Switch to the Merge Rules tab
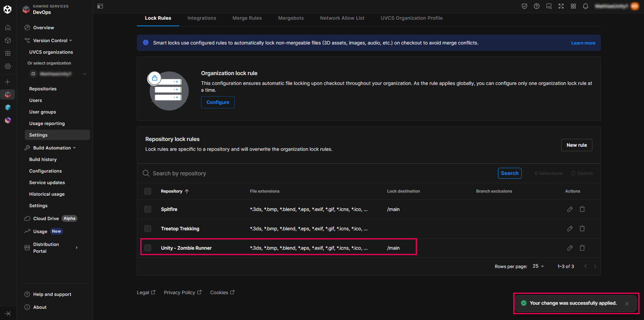Image resolution: width=644 pixels, height=320 pixels. pos(247,18)
